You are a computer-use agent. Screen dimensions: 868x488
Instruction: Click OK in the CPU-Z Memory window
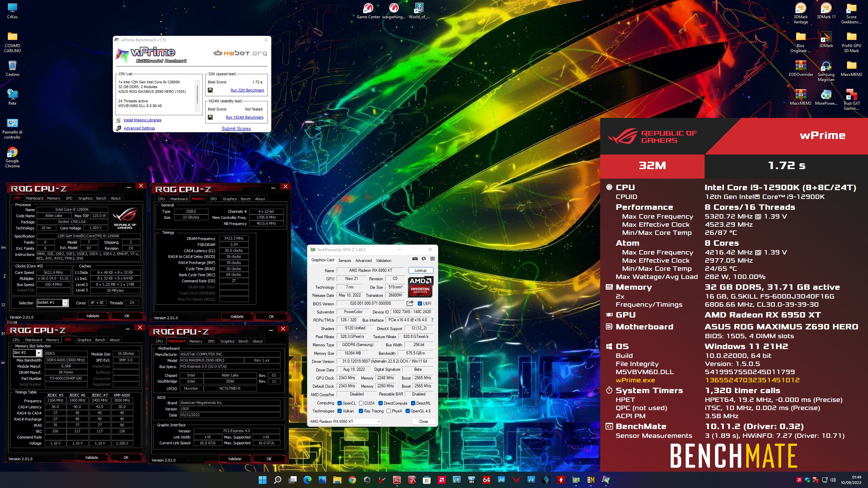[271, 317]
